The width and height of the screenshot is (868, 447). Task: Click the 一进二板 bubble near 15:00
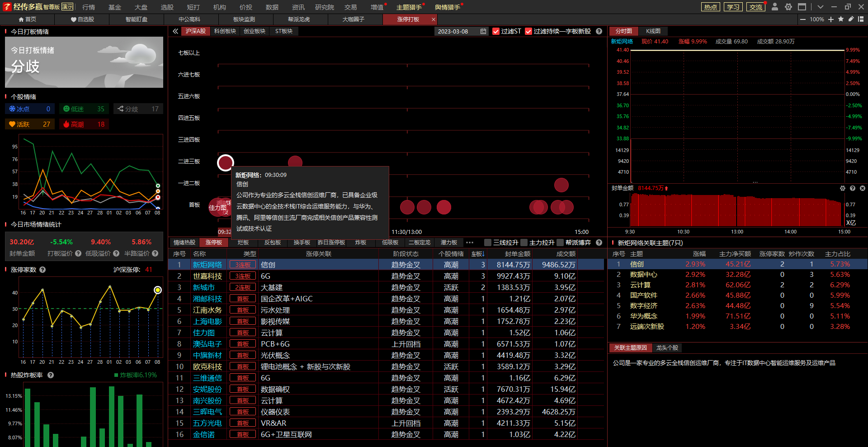(561, 185)
